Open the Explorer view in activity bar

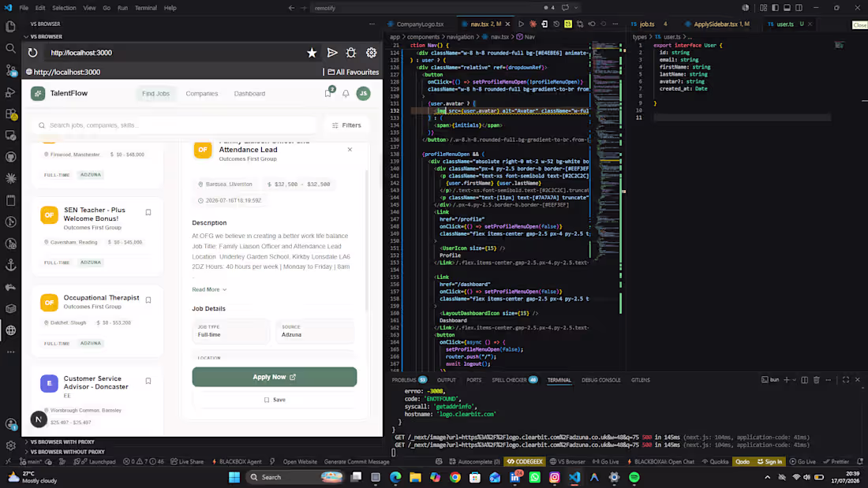coord(10,27)
